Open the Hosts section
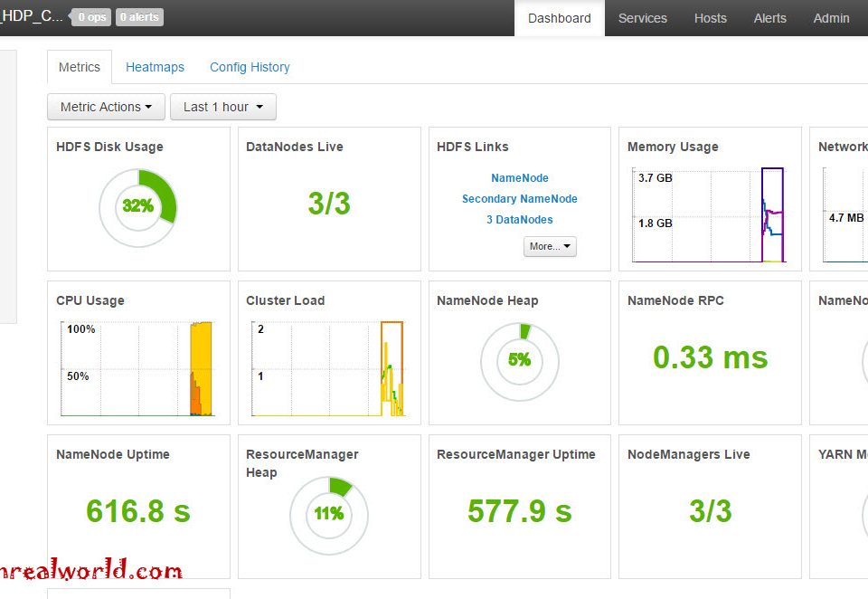 tap(710, 18)
